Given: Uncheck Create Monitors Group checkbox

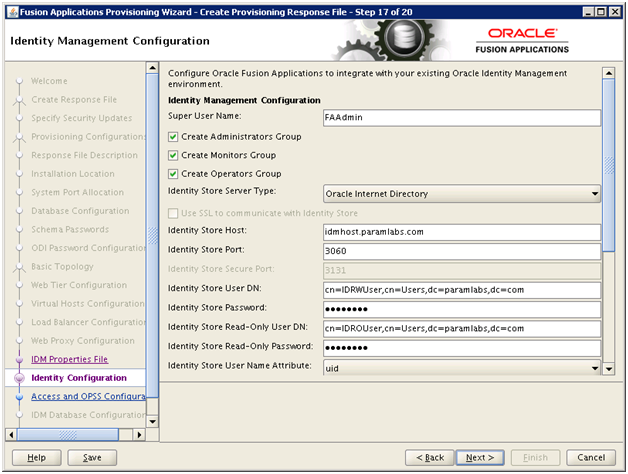Looking at the screenshot, I should click(x=173, y=155).
